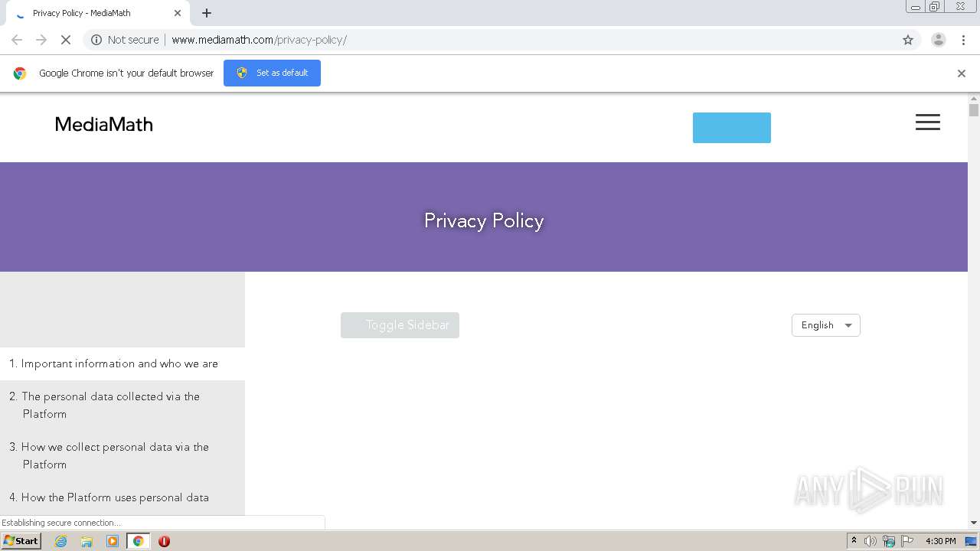Select the Chrome taskbar icon
Viewport: 980px width, 551px height.
[x=139, y=541]
